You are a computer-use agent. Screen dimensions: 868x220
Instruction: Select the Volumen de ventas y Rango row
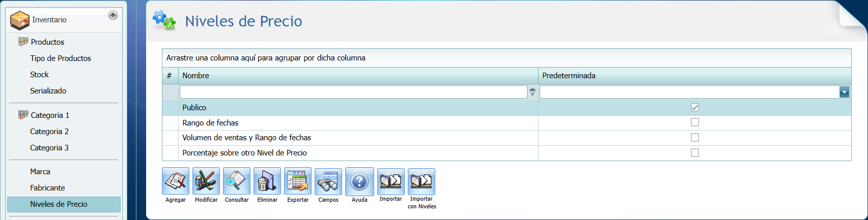pyautogui.click(x=247, y=138)
